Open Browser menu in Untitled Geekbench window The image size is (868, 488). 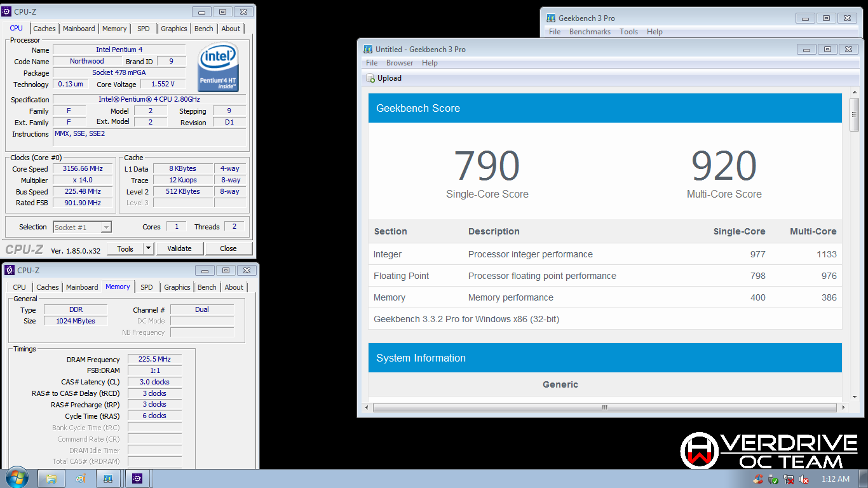[x=400, y=63]
